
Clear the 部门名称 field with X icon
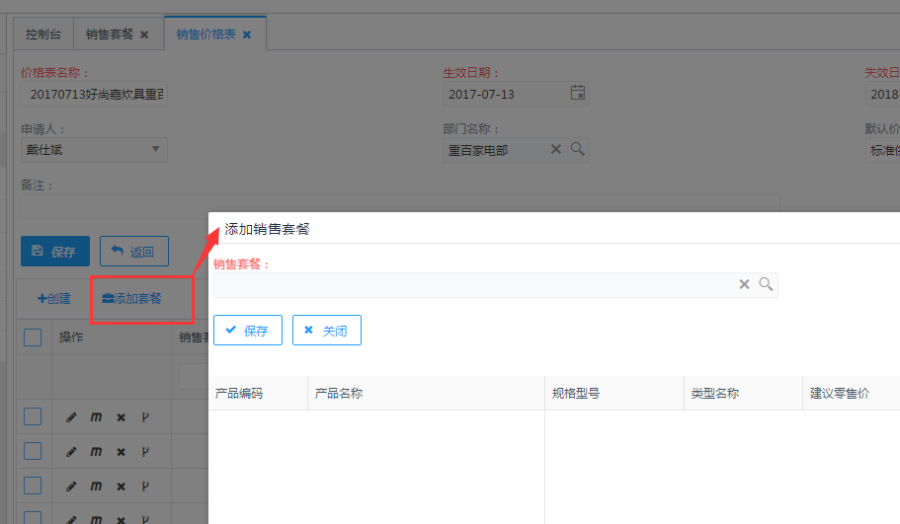556,149
